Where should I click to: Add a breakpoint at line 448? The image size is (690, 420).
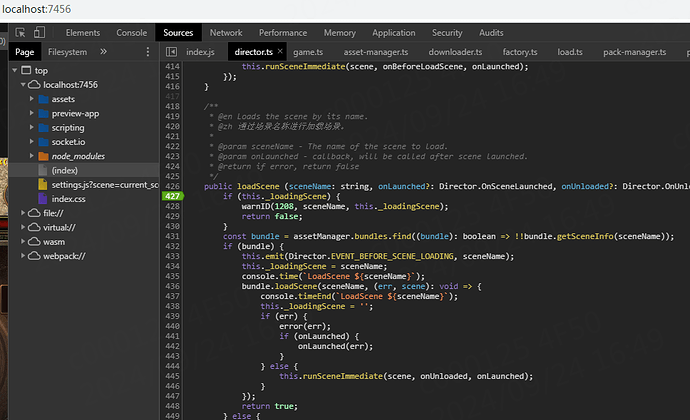coord(172,406)
